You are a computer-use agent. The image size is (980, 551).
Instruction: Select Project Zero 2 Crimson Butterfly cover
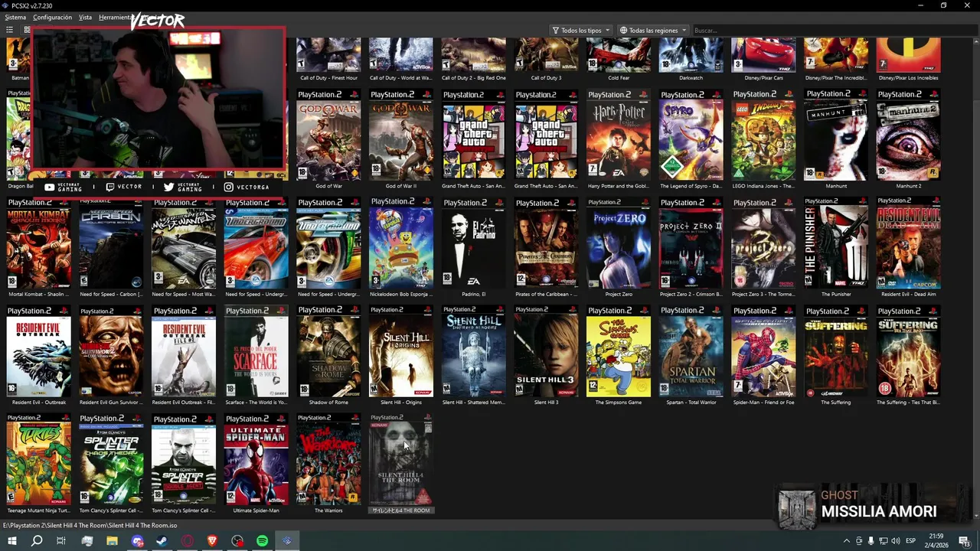click(x=691, y=243)
